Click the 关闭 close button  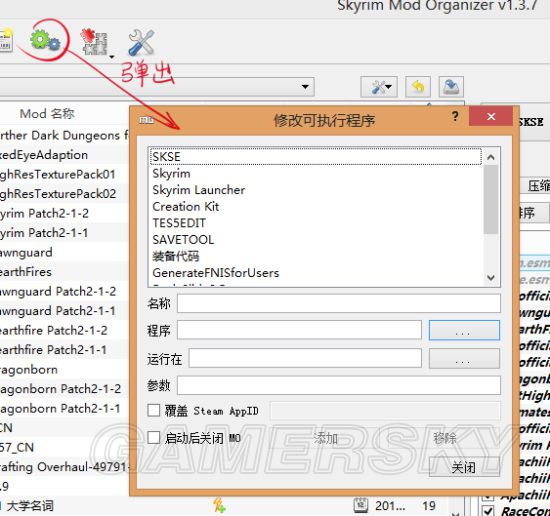click(x=464, y=467)
